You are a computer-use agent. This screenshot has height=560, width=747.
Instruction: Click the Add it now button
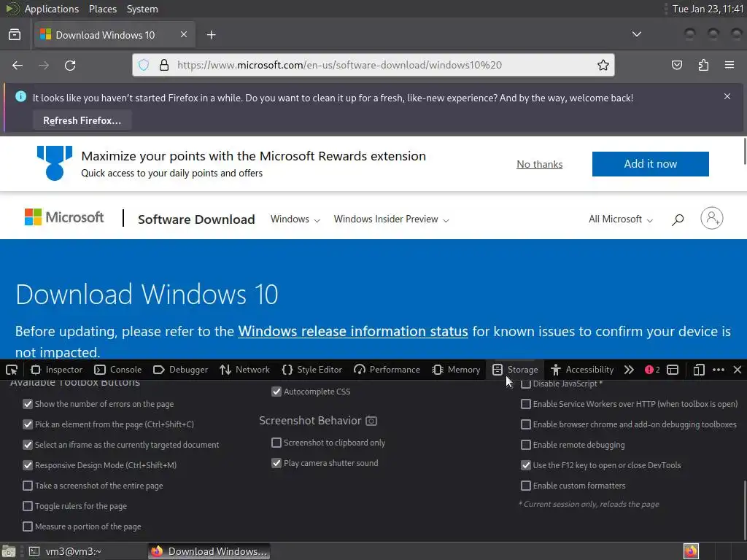click(x=650, y=164)
